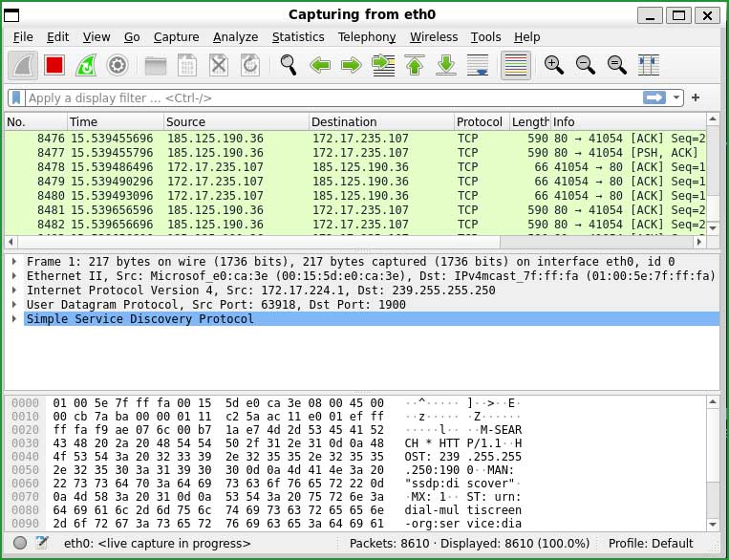Viewport: 729px width, 560px height.
Task: Expand User Datagram Protocol row
Action: (14, 305)
